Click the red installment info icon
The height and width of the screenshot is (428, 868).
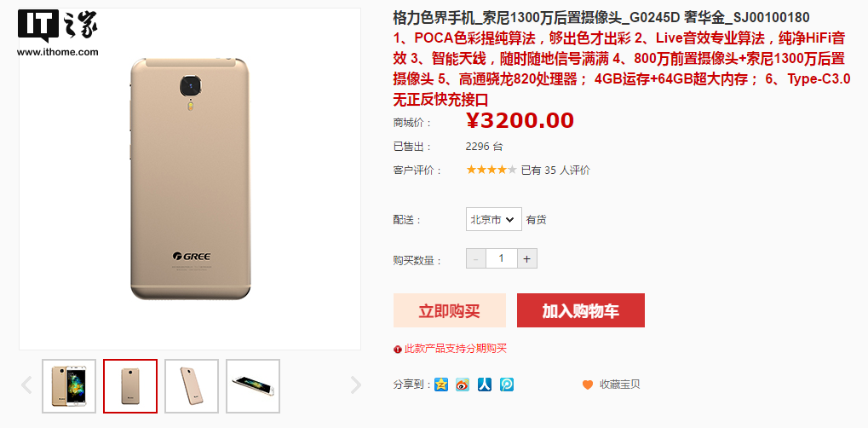click(398, 350)
